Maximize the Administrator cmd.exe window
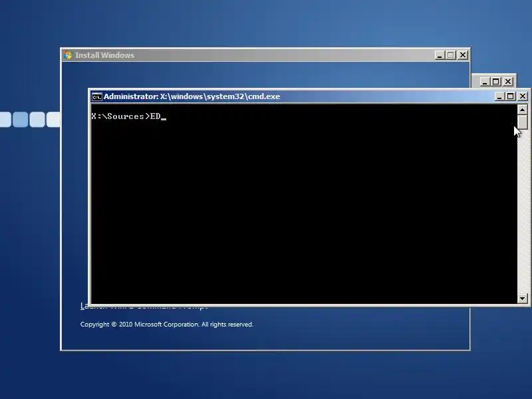Image resolution: width=532 pixels, height=399 pixels. (510, 96)
